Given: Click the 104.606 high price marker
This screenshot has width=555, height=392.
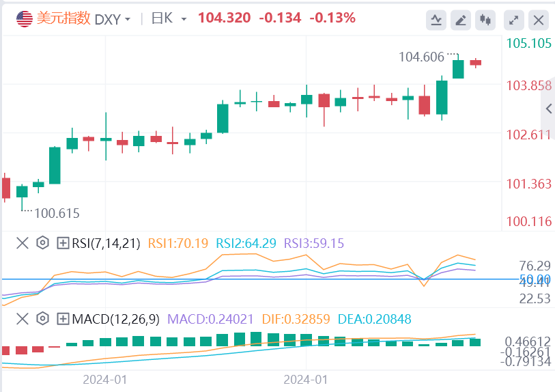Looking at the screenshot, I should point(421,57).
